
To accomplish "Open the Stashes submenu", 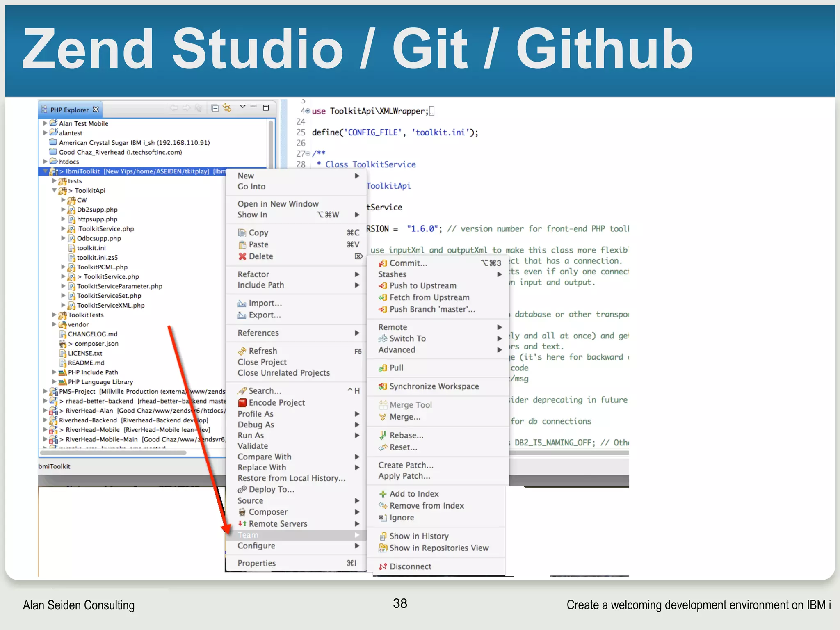I will tap(438, 274).
